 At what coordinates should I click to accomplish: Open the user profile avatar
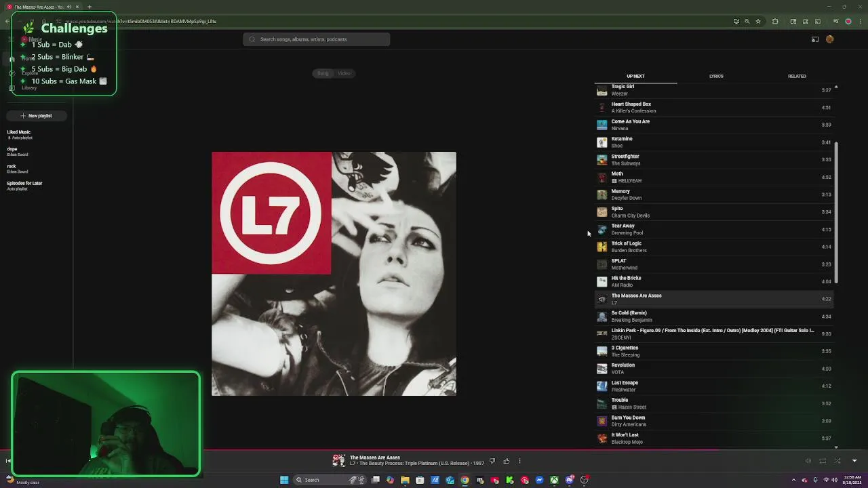[830, 39]
